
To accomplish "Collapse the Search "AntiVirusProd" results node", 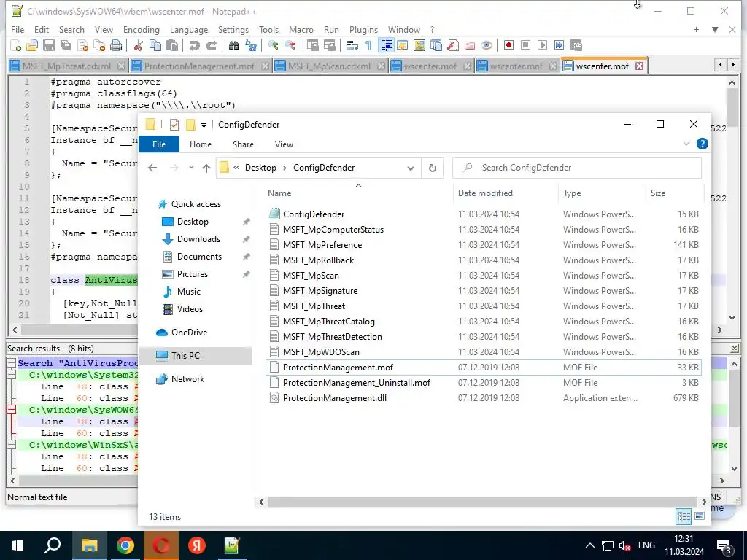I will [x=11, y=363].
